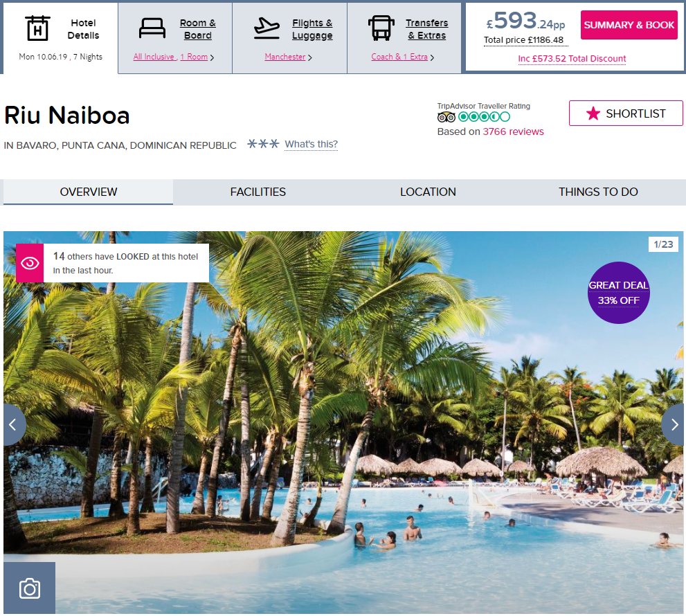The image size is (686, 616).
Task: Switch to the Facilities tab
Action: click(x=258, y=192)
